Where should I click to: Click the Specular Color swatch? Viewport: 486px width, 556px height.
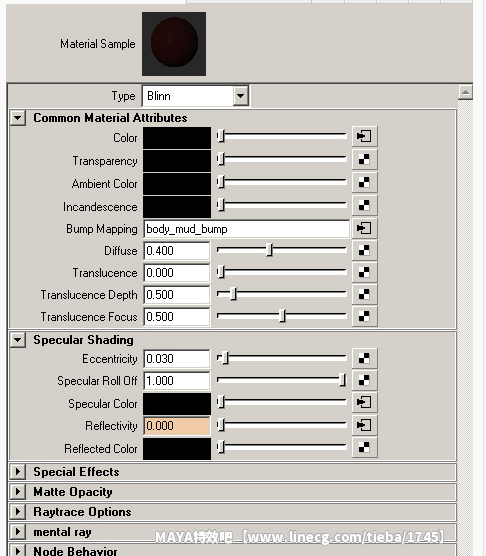coord(177,404)
